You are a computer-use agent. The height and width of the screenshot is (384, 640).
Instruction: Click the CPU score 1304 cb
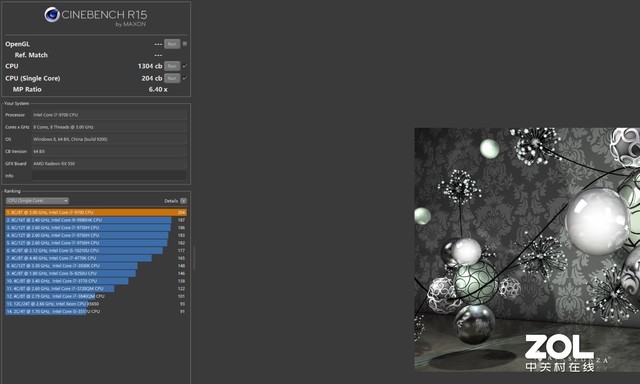[x=150, y=66]
